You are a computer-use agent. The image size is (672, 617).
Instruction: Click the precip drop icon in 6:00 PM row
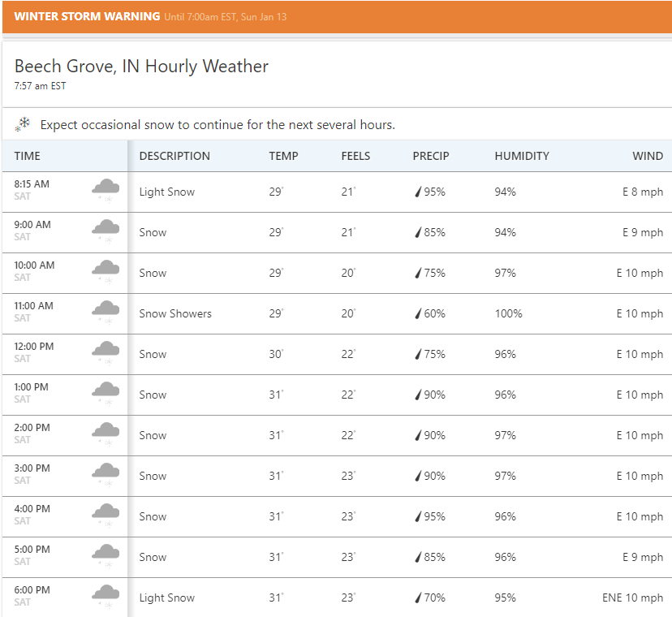pos(419,598)
